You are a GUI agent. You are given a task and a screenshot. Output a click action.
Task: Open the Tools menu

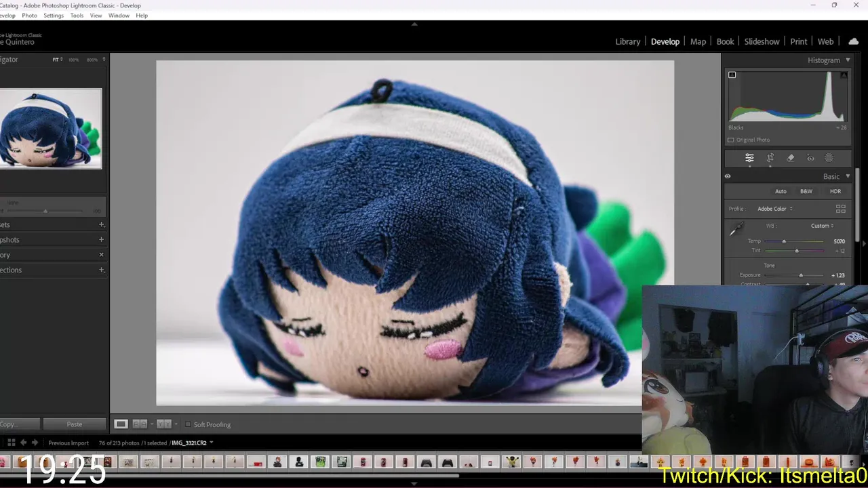[77, 16]
